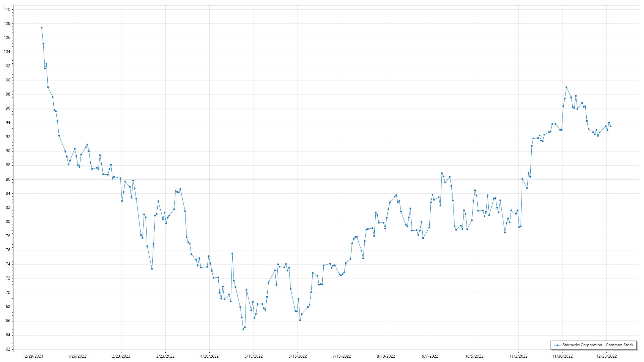Click the 3/23/2022 x-axis date label
Viewport: 644px width, 362px height.
point(165,356)
